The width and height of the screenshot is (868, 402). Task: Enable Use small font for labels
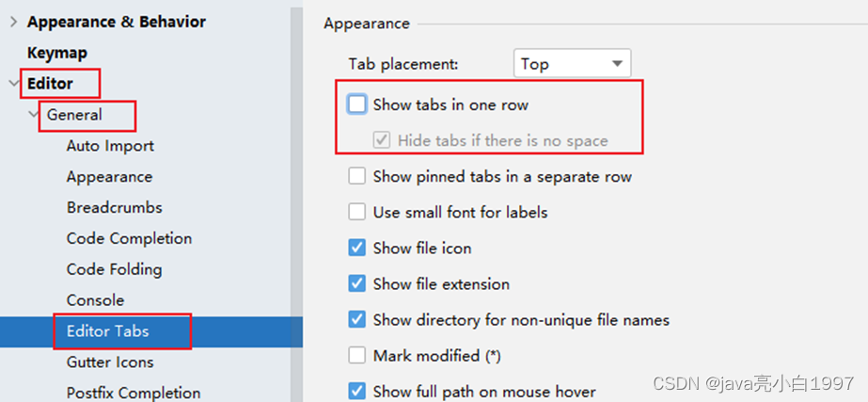coord(357,212)
